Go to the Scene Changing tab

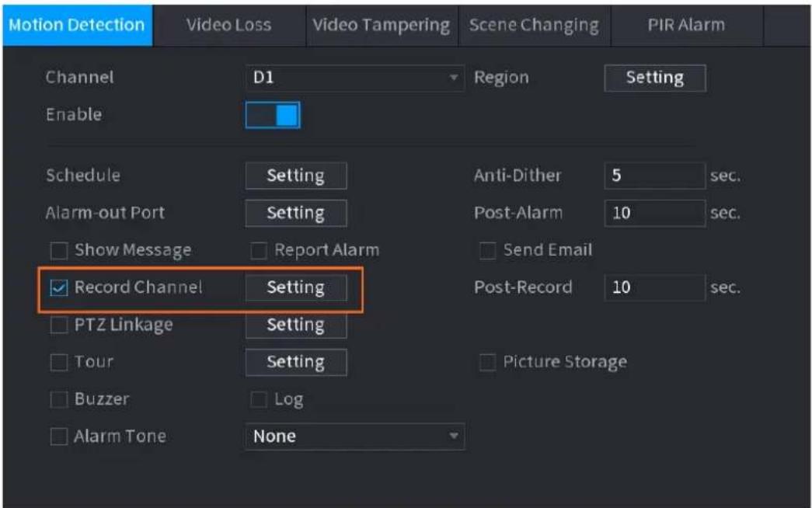[534, 25]
